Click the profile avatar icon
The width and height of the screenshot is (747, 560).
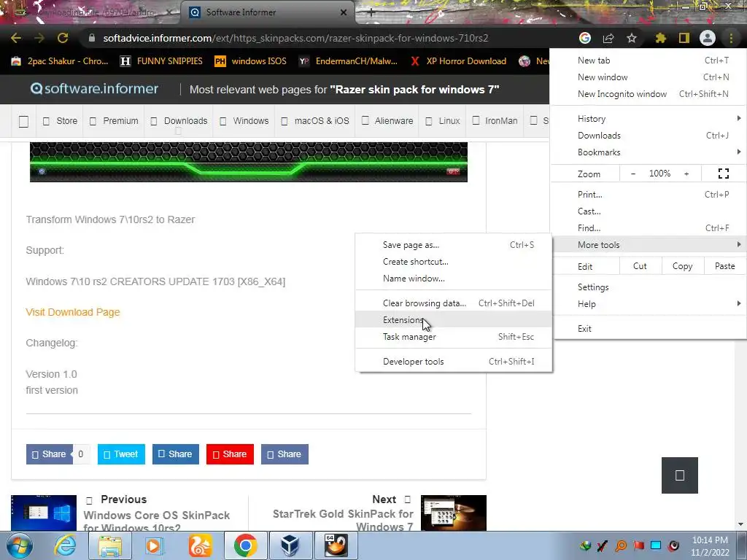click(x=708, y=38)
